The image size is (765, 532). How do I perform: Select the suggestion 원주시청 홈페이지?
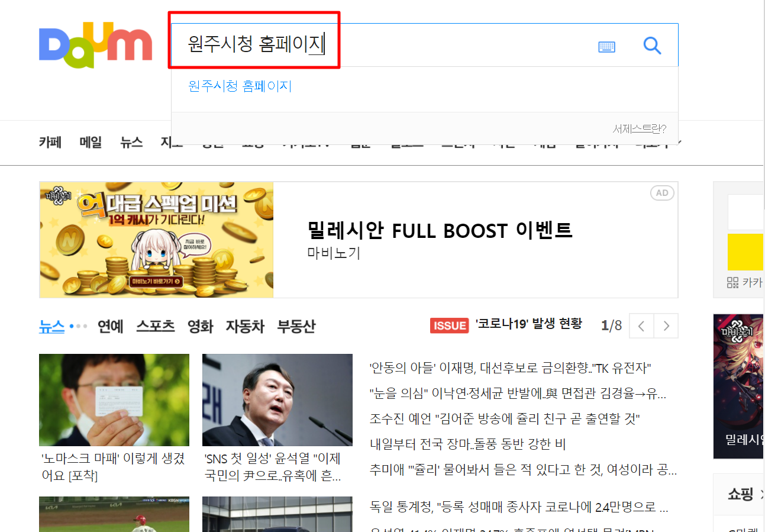240,86
